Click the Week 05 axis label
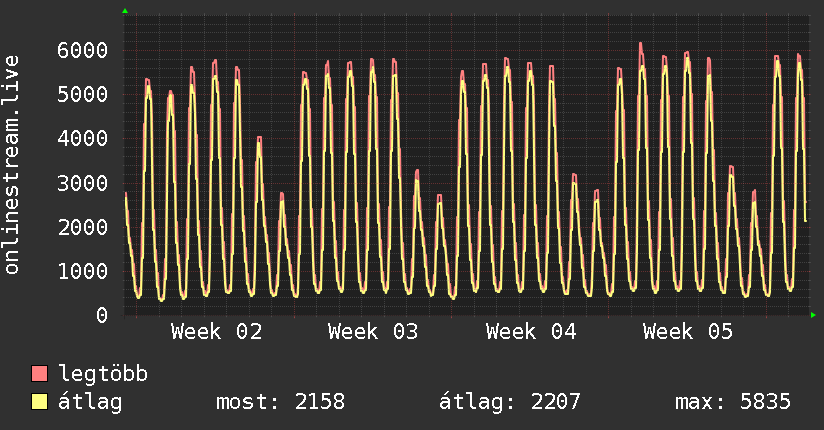Viewport: 824px width, 430px height. pyautogui.click(x=688, y=332)
